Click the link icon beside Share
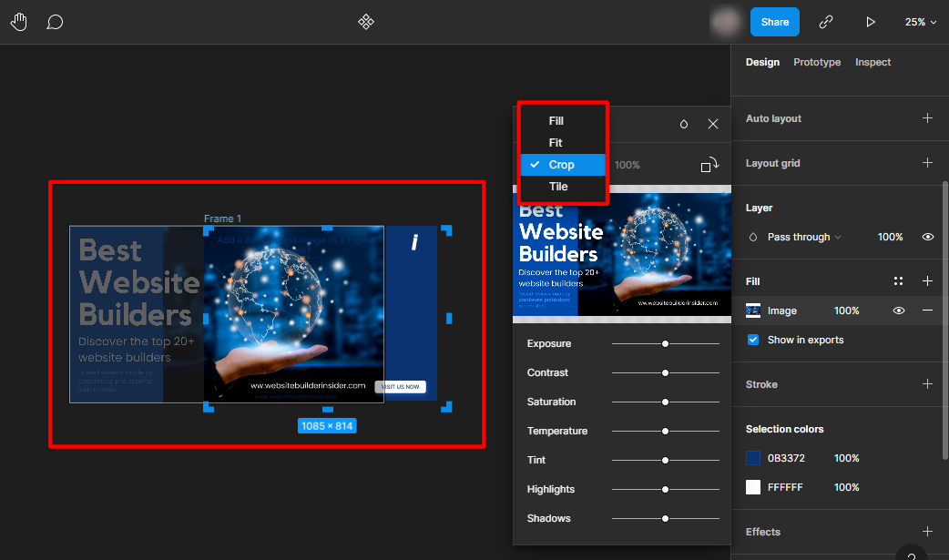Image resolution: width=949 pixels, height=560 pixels. click(826, 22)
